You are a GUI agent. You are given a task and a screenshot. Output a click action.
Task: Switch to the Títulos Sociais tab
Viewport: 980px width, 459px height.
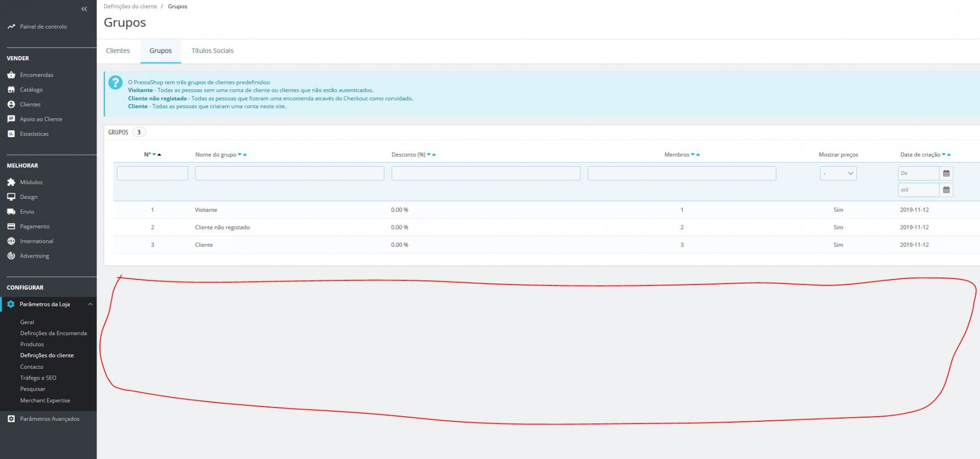click(212, 51)
